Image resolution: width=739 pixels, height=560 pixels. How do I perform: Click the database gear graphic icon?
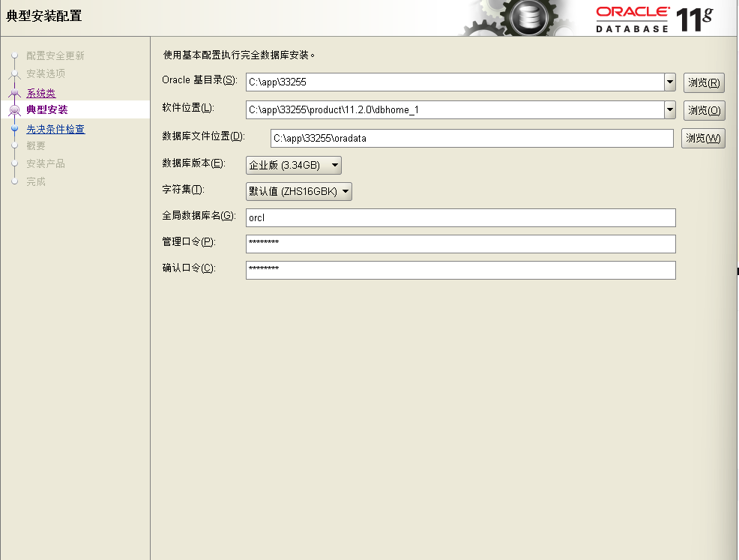529,18
